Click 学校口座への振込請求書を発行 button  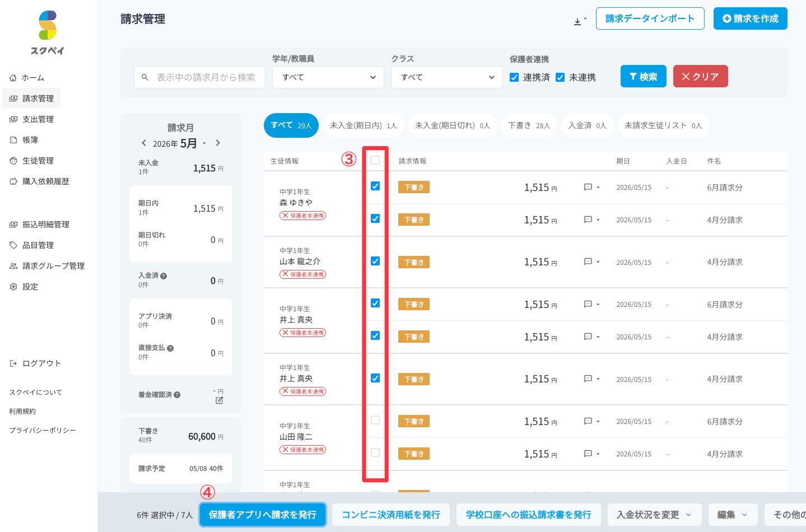(x=529, y=515)
